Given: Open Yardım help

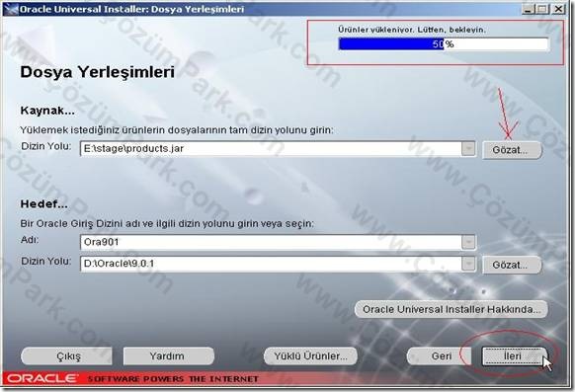Looking at the screenshot, I should (168, 356).
